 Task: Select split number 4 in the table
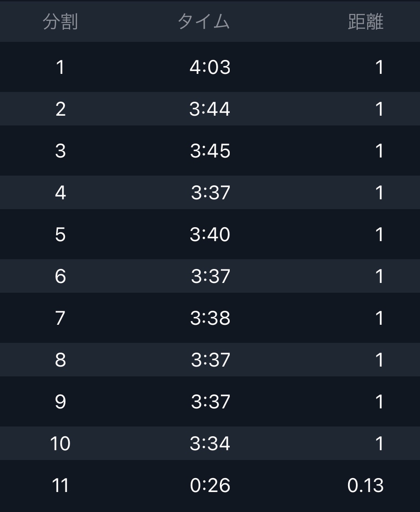(x=60, y=192)
